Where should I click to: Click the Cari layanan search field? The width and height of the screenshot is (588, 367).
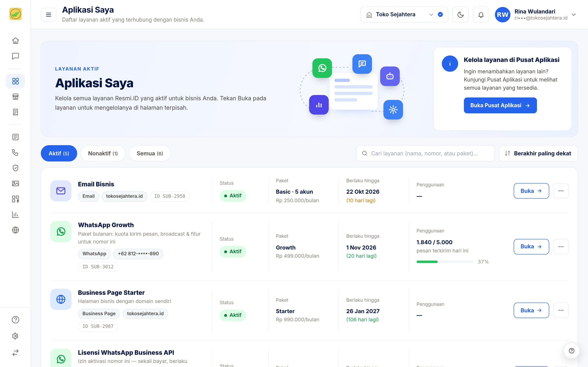(425, 153)
